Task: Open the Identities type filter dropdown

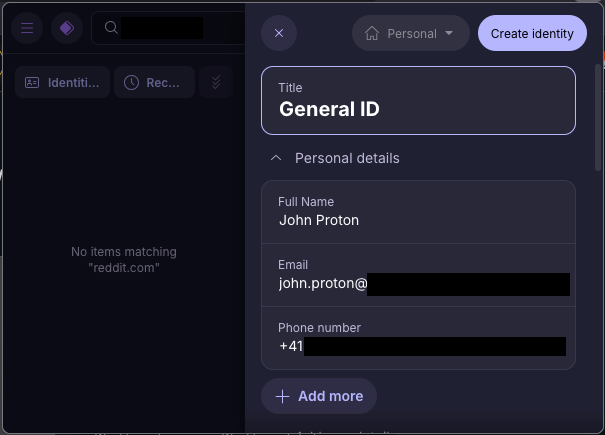Action: coord(63,82)
